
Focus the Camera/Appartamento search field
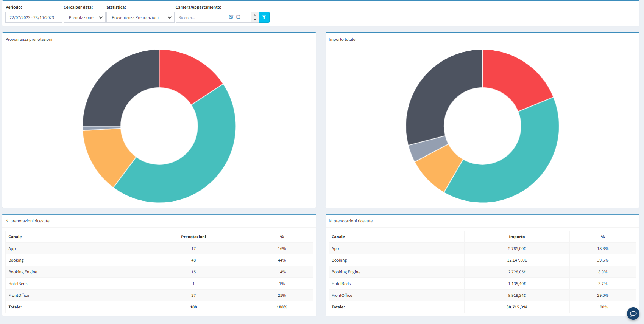201,17
